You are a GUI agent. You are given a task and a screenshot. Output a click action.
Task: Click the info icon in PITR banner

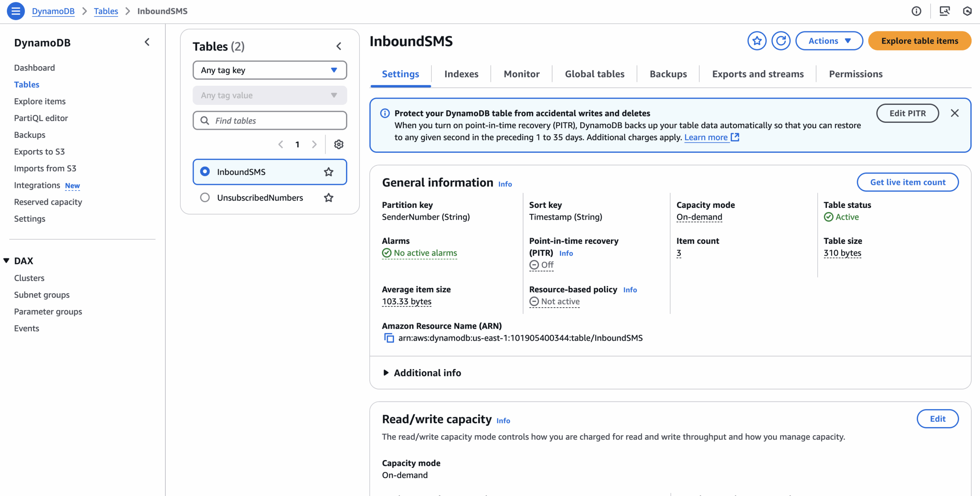coord(385,113)
